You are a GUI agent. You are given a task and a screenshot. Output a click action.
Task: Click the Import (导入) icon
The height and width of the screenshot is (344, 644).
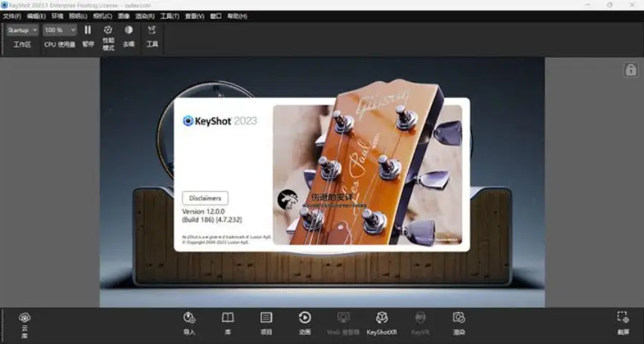coord(189,318)
